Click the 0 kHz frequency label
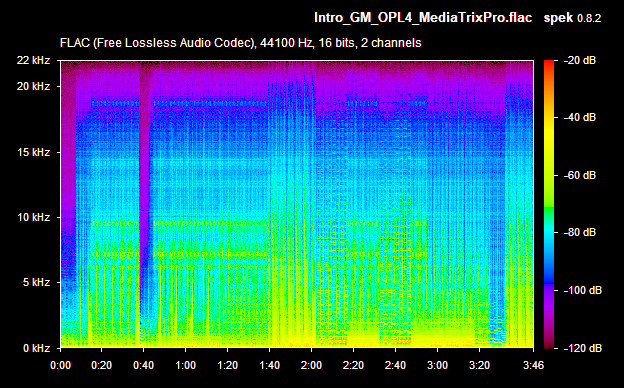This screenshot has width=624, height=388. click(x=36, y=348)
